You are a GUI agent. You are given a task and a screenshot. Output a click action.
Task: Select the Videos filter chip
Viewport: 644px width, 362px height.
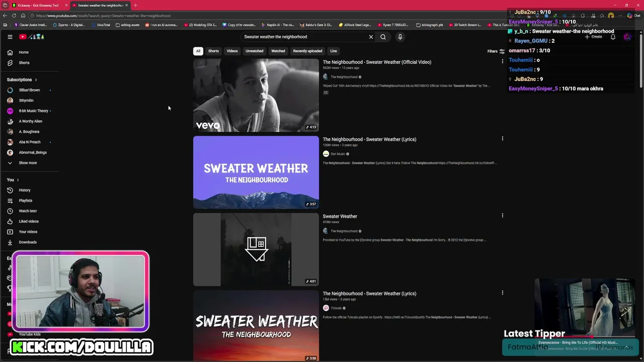coord(232,51)
